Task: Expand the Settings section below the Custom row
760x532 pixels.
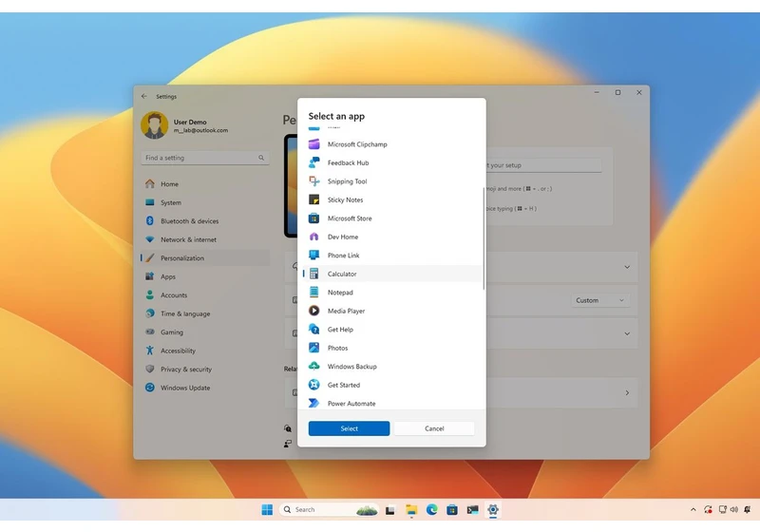Action: click(627, 333)
